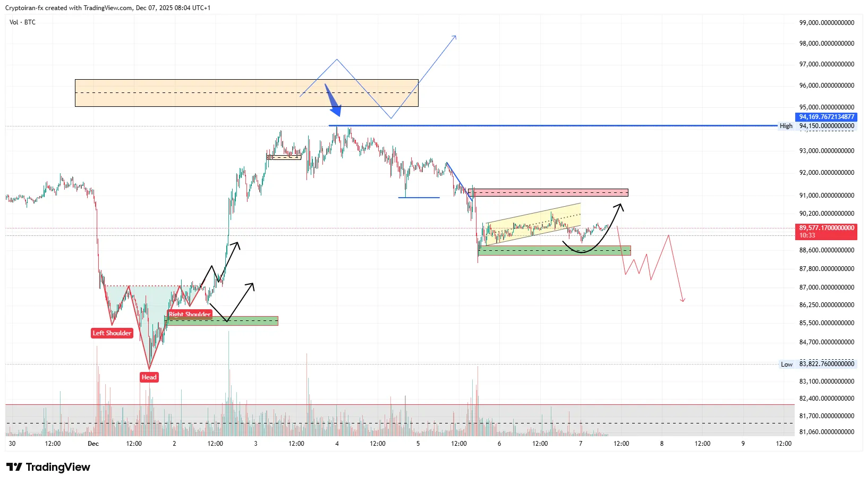
Task: Click the blue 94,169.76 price label
Action: (x=826, y=117)
